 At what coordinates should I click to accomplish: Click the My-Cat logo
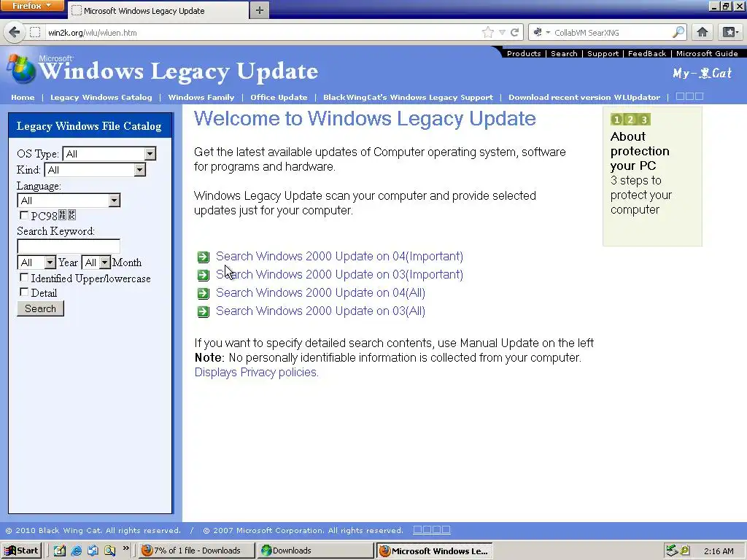(702, 73)
